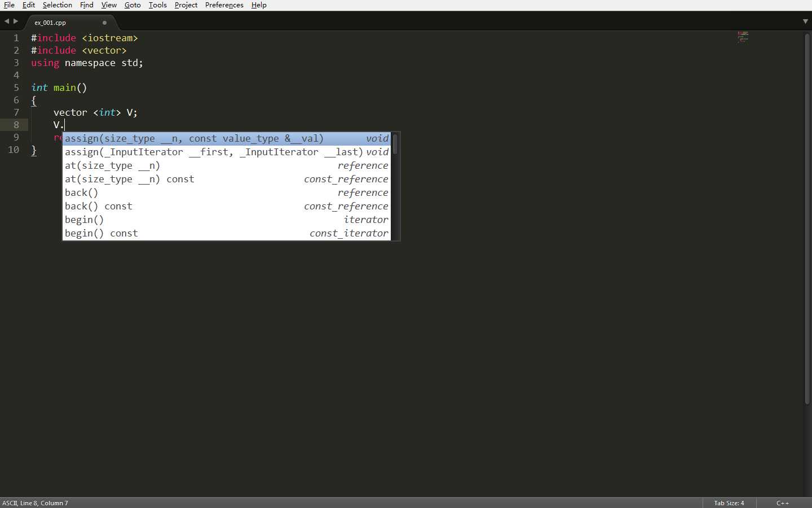The width and height of the screenshot is (812, 508).
Task: Place cursor on #include <iostream> line
Action: [x=85, y=38]
